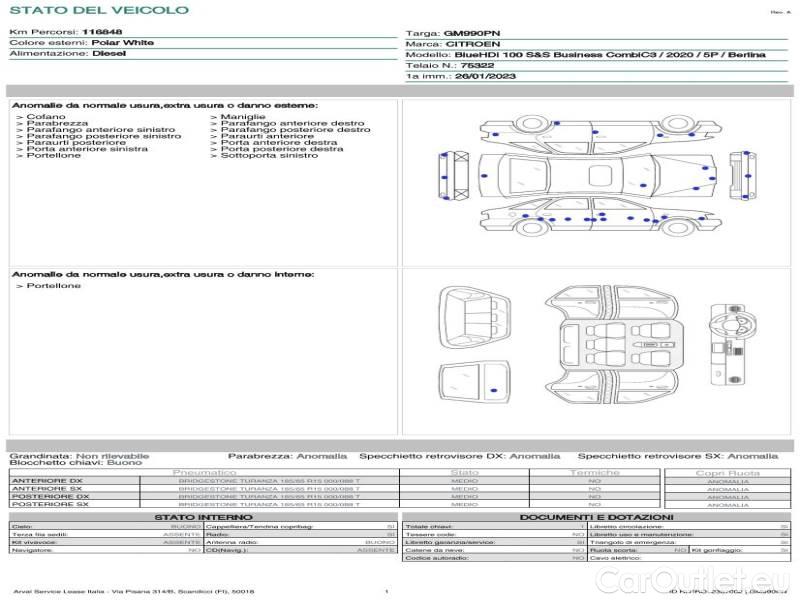Click the Sottoporta sinistro entry
This screenshot has width=800, height=600.
pyautogui.click(x=269, y=155)
